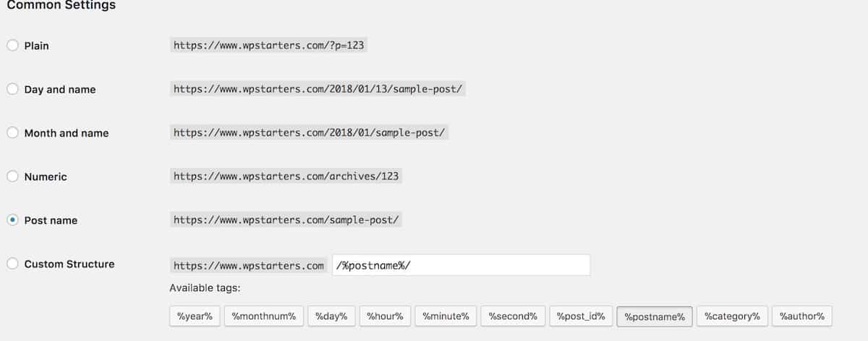Add the %category% tag
Viewport: 868px width, 341px height.
pos(732,316)
